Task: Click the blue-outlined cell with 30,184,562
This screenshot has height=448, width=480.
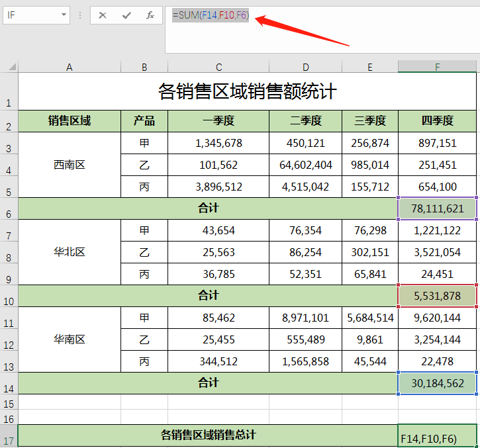Action: (437, 383)
